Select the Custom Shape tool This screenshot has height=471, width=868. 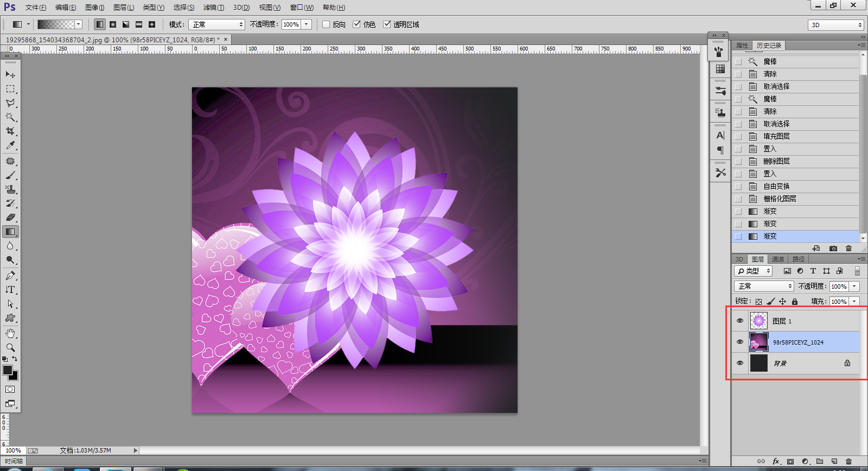click(x=10, y=318)
